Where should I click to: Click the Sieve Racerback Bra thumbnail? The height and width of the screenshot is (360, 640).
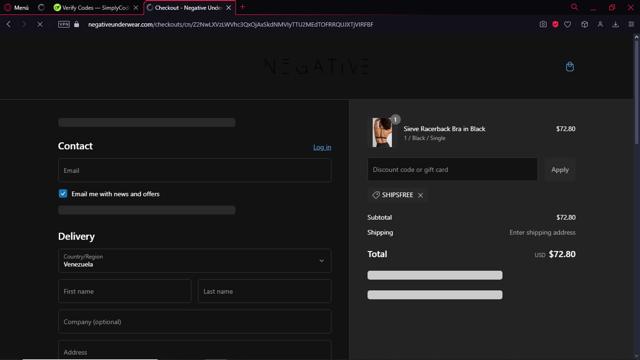[382, 132]
